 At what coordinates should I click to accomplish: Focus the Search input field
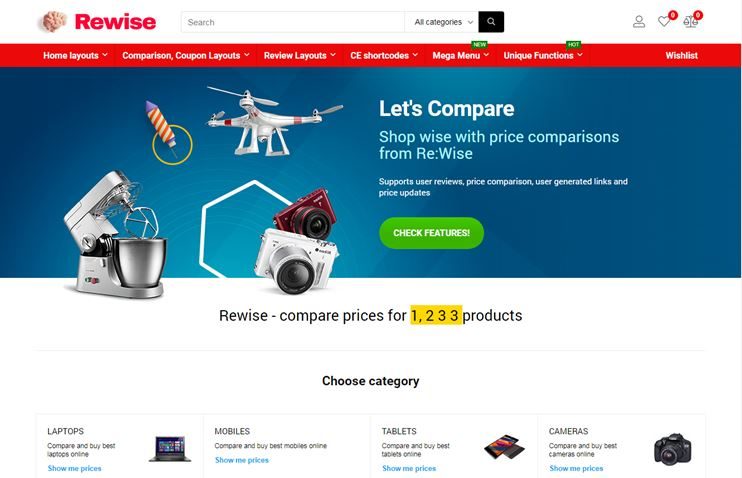tap(293, 22)
